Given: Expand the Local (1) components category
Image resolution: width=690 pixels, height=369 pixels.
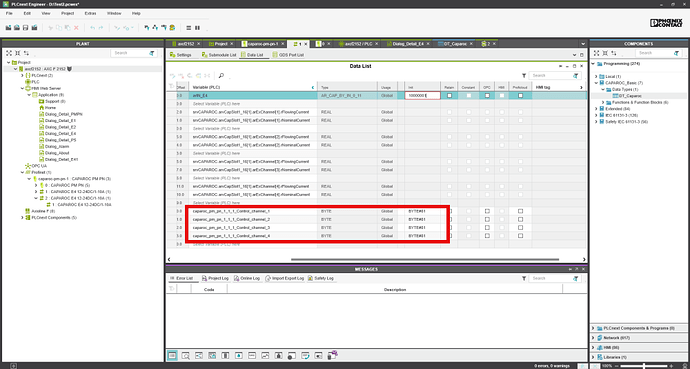Looking at the screenshot, I should pos(597,77).
